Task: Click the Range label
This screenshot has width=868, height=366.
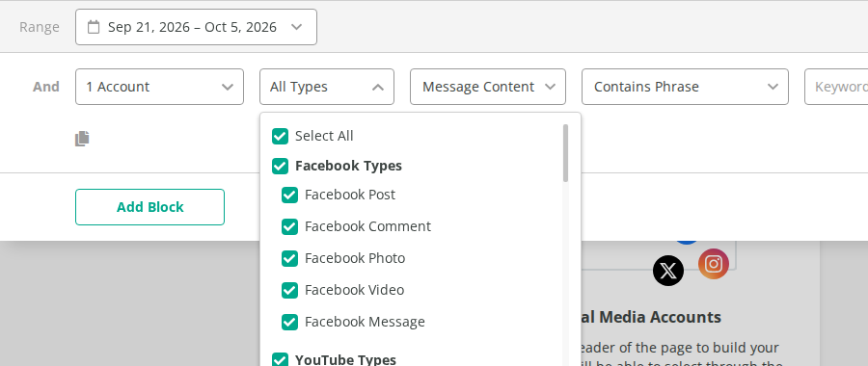Action: [40, 27]
